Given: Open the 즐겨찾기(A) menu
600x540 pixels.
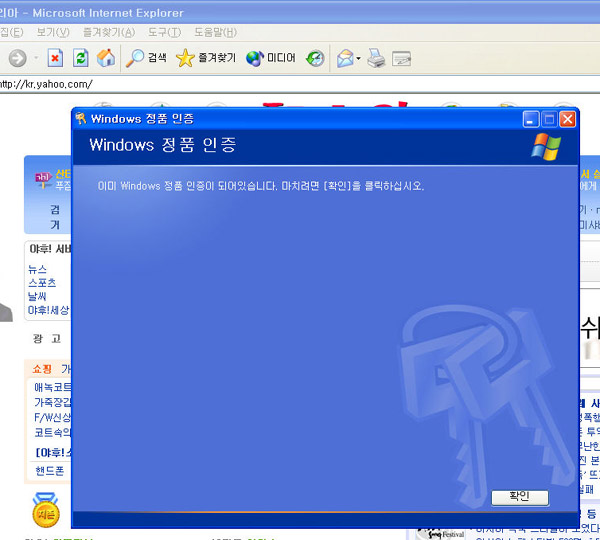Looking at the screenshot, I should pyautogui.click(x=108, y=32).
